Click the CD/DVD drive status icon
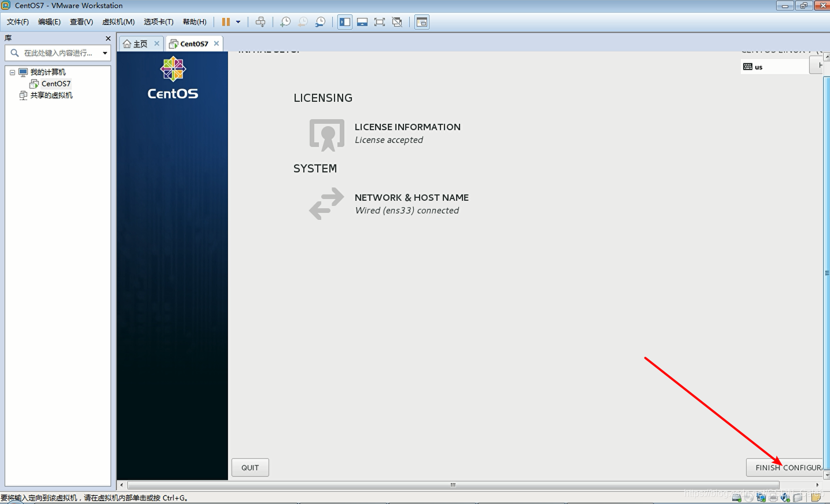This screenshot has height=504, width=830. [749, 497]
